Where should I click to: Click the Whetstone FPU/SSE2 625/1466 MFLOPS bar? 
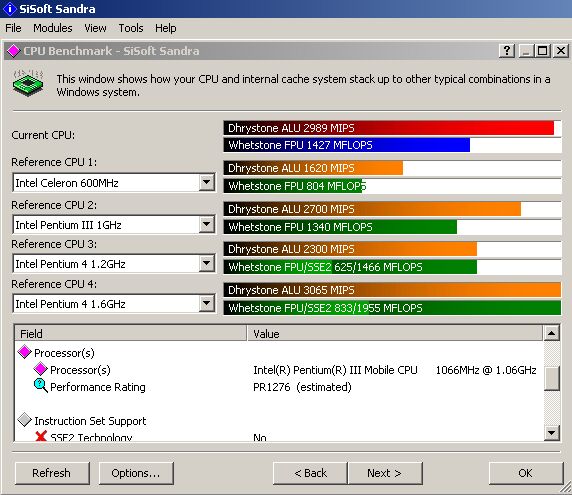coord(350,267)
